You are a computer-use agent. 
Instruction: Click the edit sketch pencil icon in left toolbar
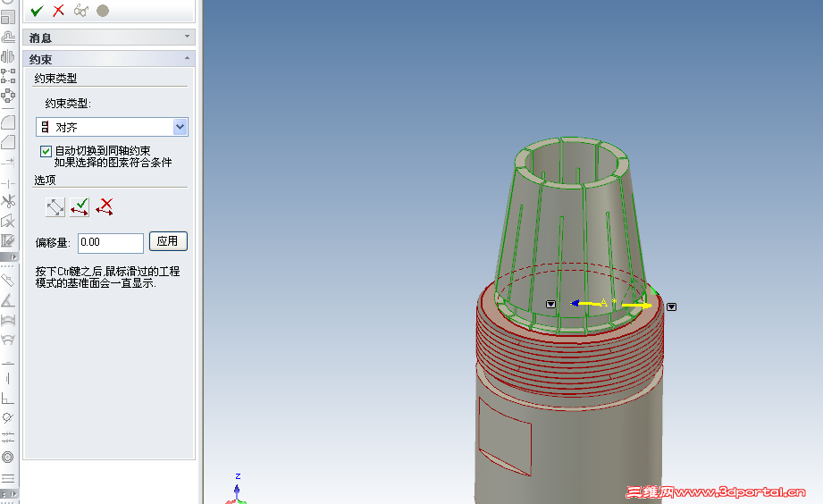point(8,240)
